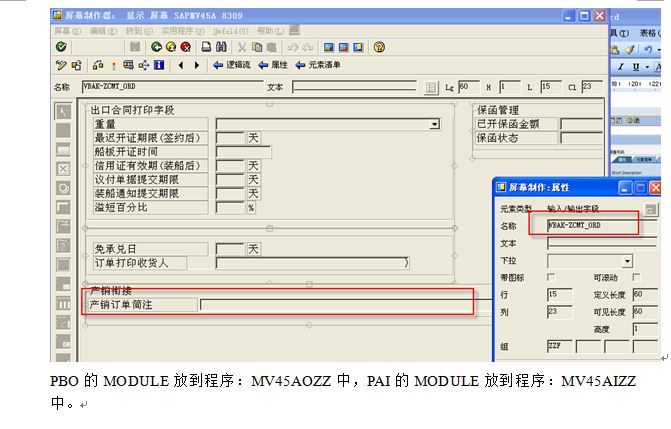Click the red Cancel icon
Viewport: 671px width, 429px height.
pyautogui.click(x=186, y=47)
